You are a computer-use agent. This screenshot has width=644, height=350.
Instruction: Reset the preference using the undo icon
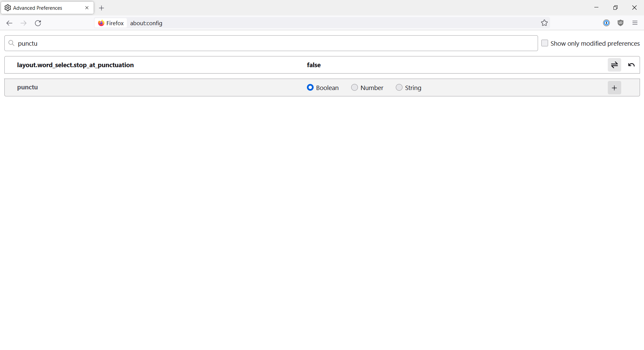pyautogui.click(x=631, y=64)
